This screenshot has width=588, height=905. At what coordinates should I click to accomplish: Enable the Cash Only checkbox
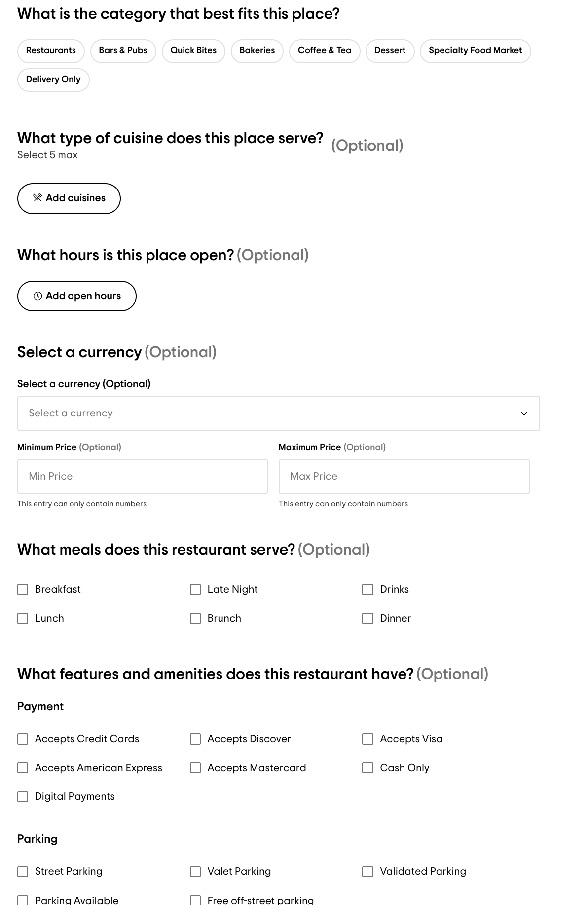coord(367,768)
